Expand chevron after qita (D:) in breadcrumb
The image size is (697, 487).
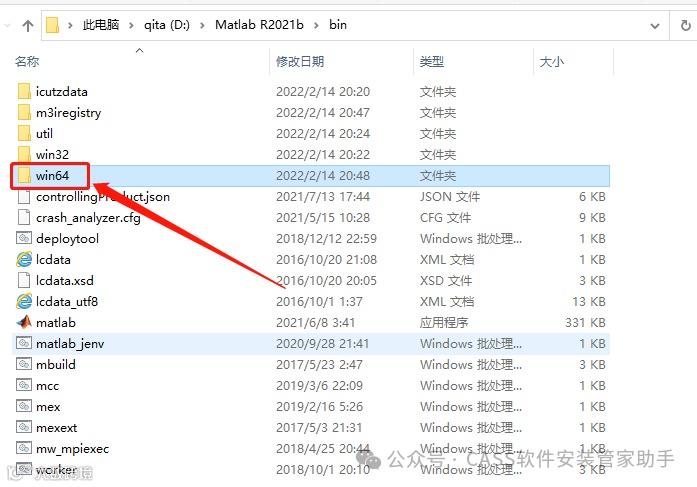click(x=202, y=25)
